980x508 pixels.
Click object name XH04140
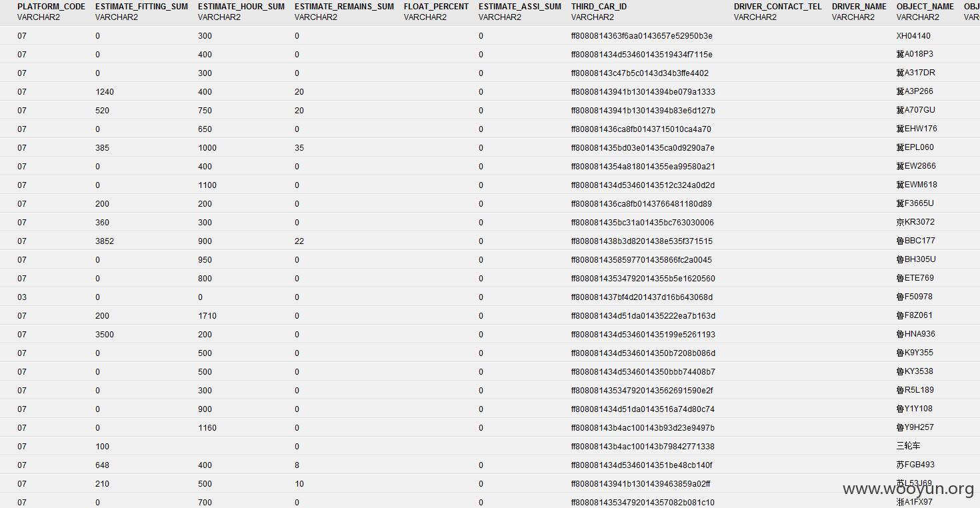[913, 36]
